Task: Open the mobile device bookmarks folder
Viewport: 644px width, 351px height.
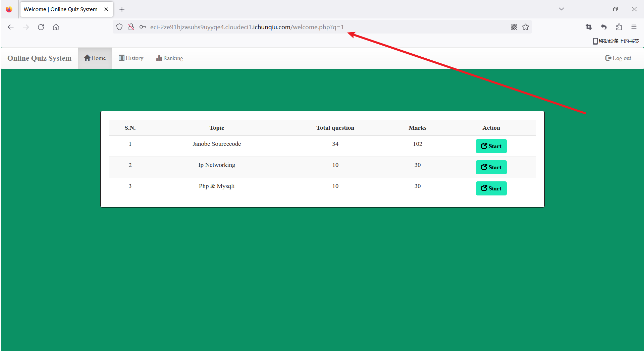Action: 616,41
